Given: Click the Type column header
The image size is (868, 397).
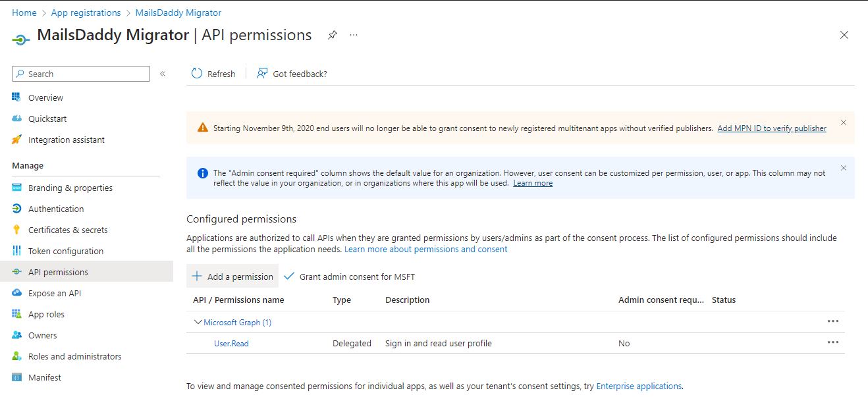Looking at the screenshot, I should [x=342, y=300].
